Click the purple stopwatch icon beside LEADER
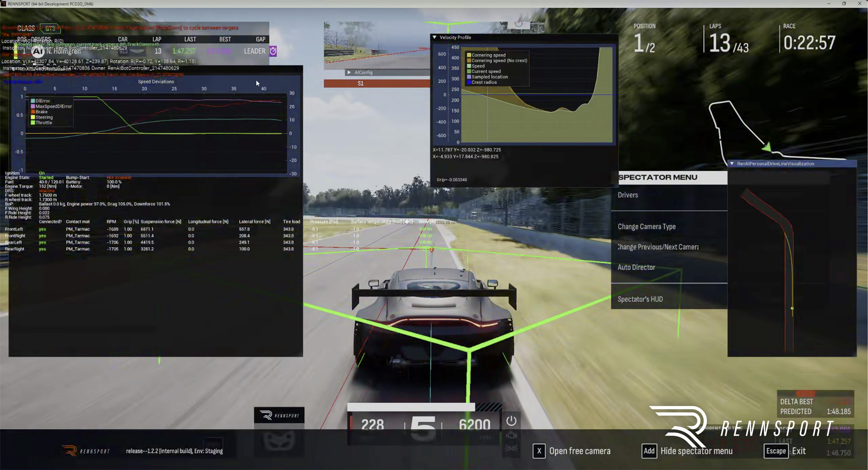 click(273, 51)
